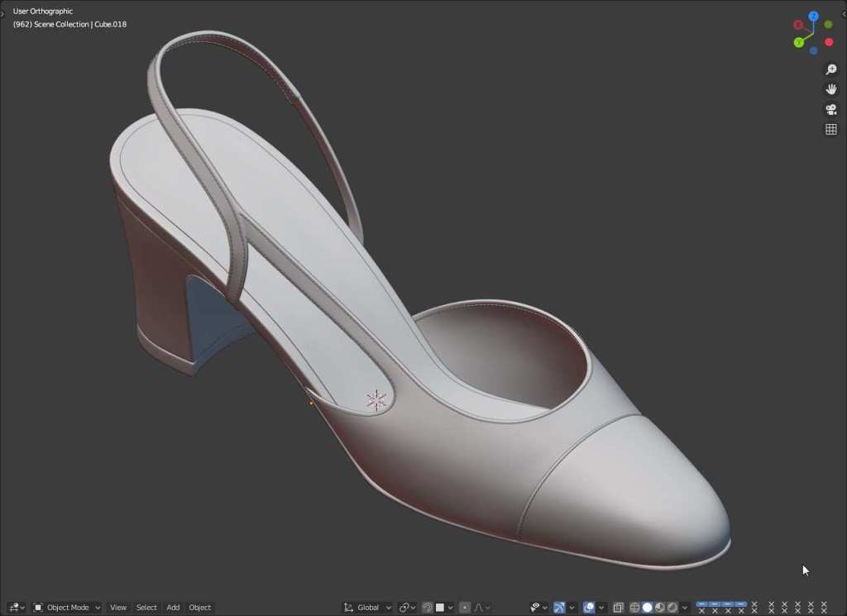Open the Select menu
The height and width of the screenshot is (616, 847).
click(x=146, y=608)
